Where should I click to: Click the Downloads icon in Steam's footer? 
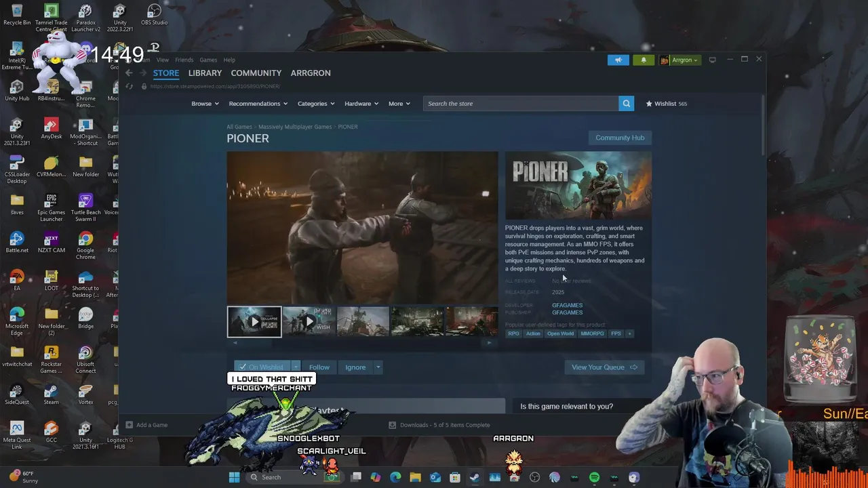point(392,425)
